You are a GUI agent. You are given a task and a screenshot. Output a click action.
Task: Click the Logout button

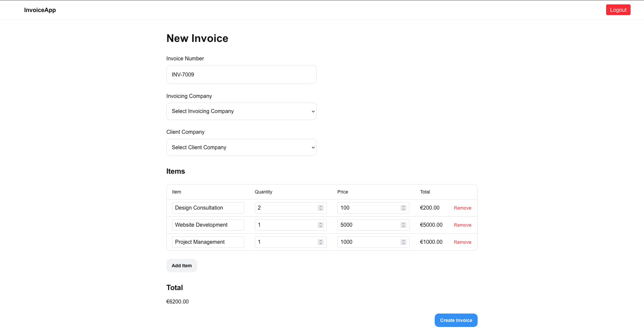(618, 10)
